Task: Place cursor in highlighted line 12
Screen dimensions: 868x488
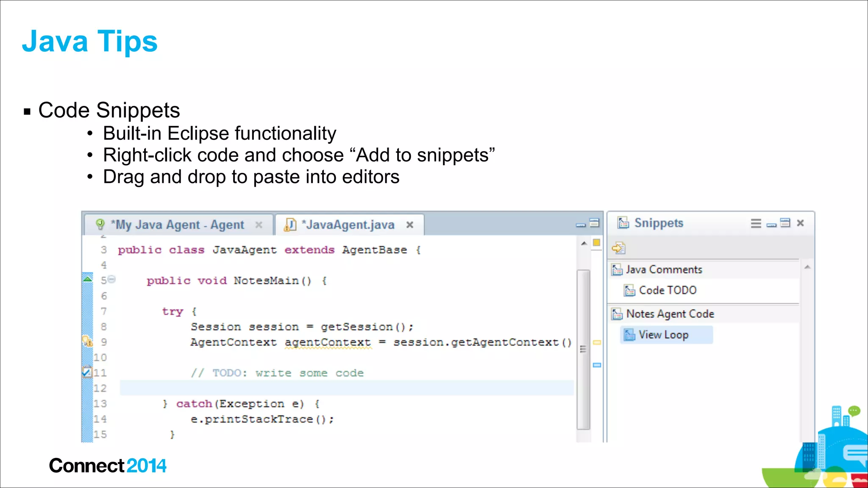Action: click(347, 388)
